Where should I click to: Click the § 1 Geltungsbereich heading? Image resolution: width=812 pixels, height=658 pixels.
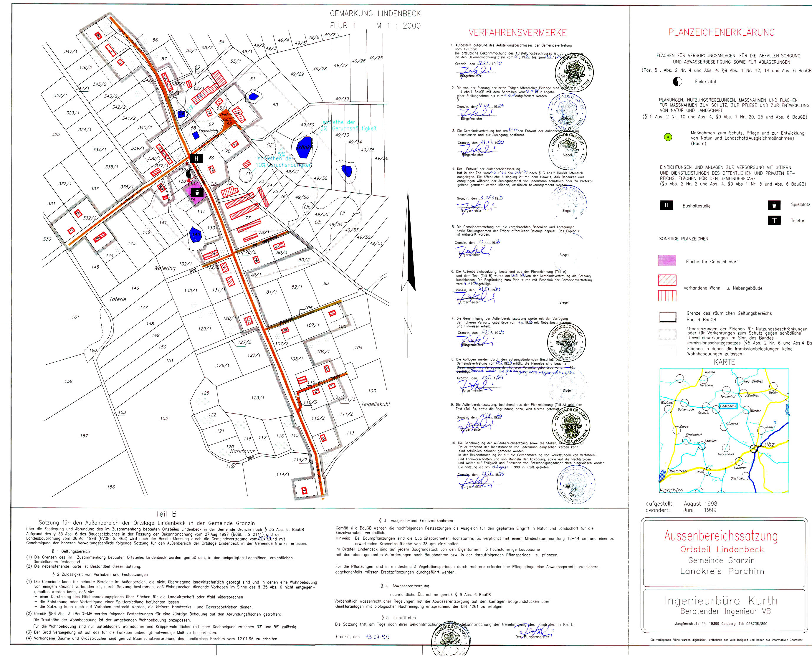click(71, 551)
